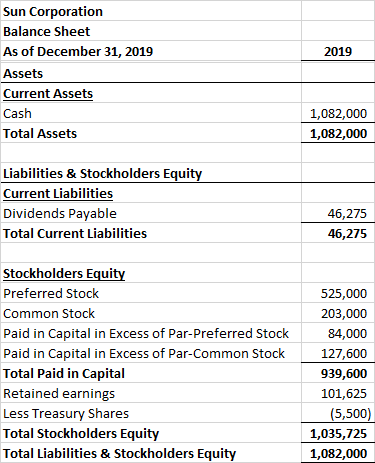Click the 1,082,000 amount beside Total Assets
Image resolution: width=375 pixels, height=463 pixels.
[338, 134]
